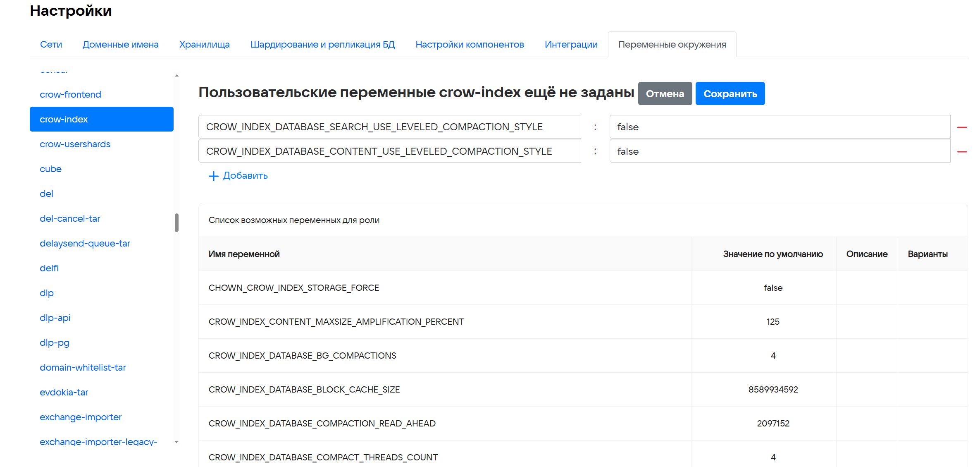
Task: Click the Добавить link to add variable
Action: [245, 176]
